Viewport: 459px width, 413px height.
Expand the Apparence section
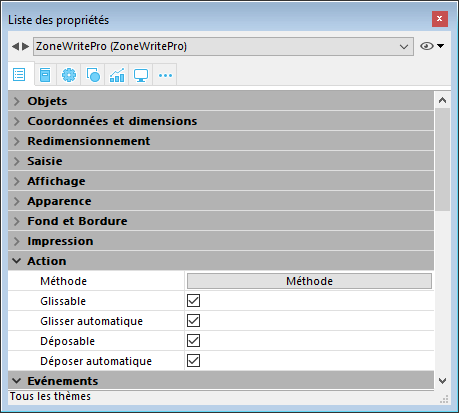coord(221,201)
